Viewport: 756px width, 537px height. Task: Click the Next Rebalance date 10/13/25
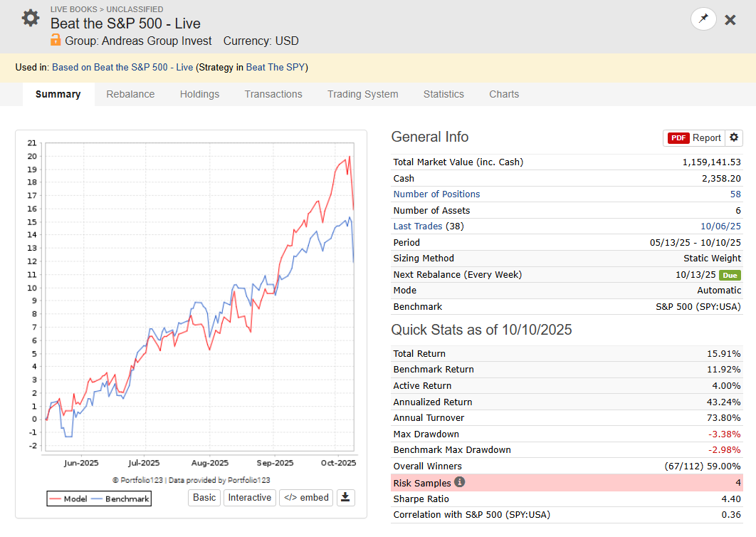(x=695, y=274)
